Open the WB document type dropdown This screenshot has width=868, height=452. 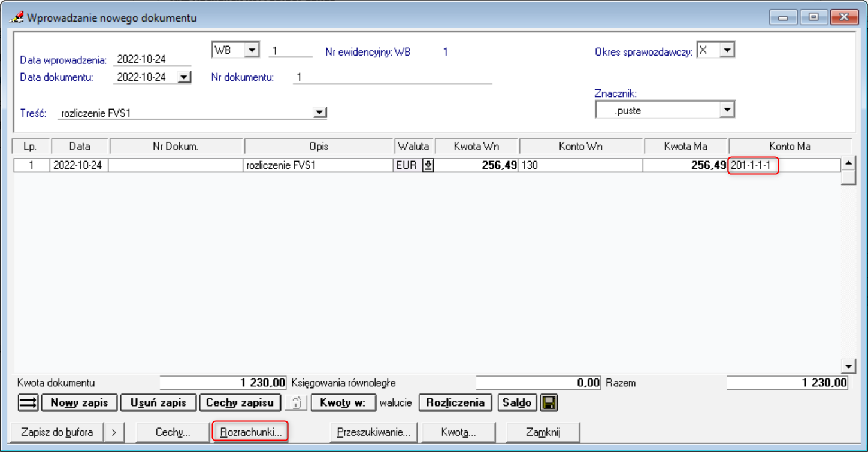point(252,50)
